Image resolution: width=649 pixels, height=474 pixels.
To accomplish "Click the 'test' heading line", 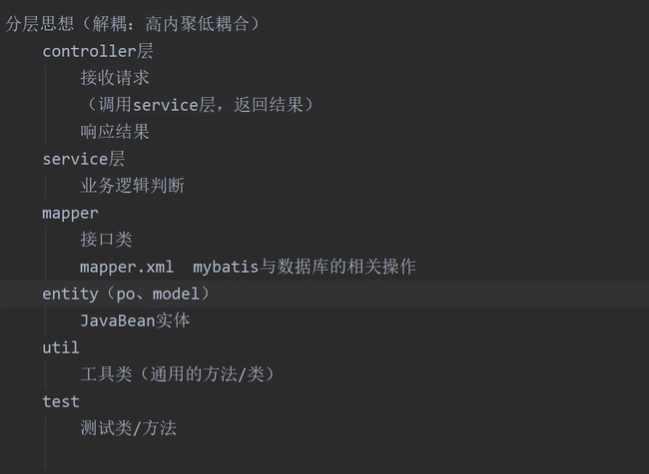I will coord(60,402).
